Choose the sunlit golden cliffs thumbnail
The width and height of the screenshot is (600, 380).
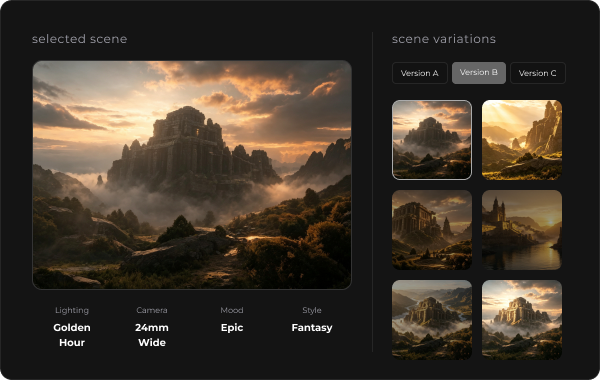click(522, 140)
